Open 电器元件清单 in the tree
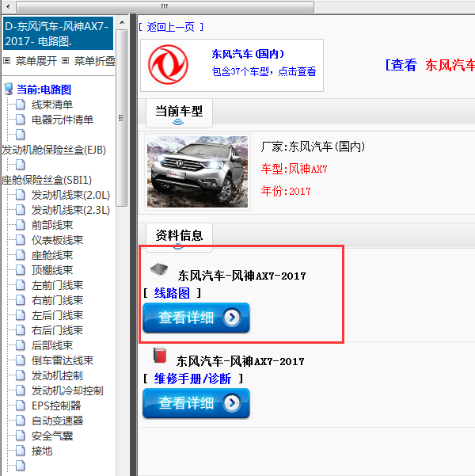The width and height of the screenshot is (475, 476). (63, 120)
